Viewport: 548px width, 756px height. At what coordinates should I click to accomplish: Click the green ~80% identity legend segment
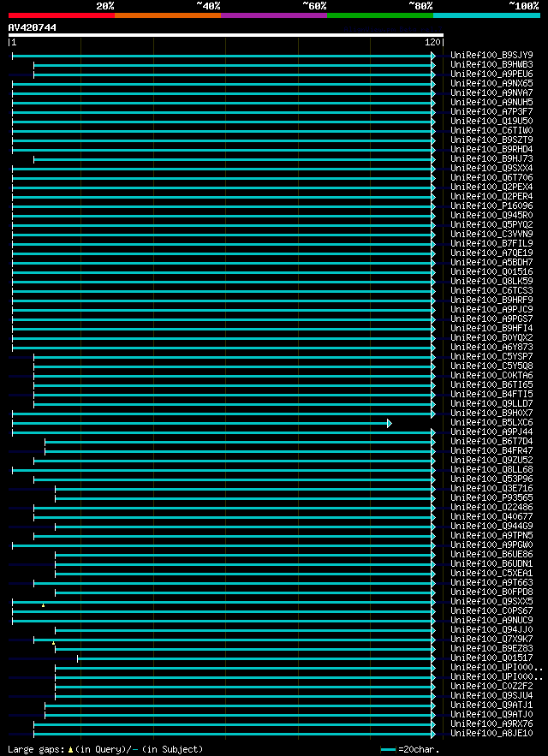pyautogui.click(x=380, y=15)
